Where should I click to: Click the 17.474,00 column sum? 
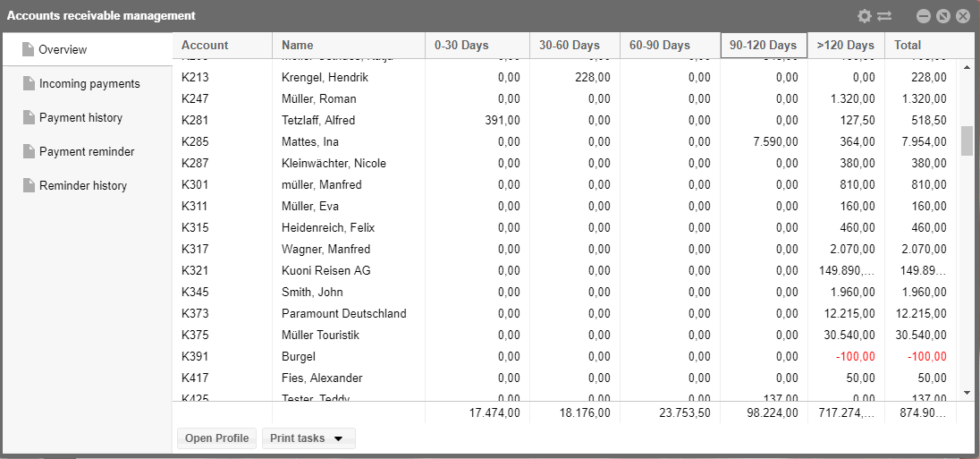[x=495, y=412]
